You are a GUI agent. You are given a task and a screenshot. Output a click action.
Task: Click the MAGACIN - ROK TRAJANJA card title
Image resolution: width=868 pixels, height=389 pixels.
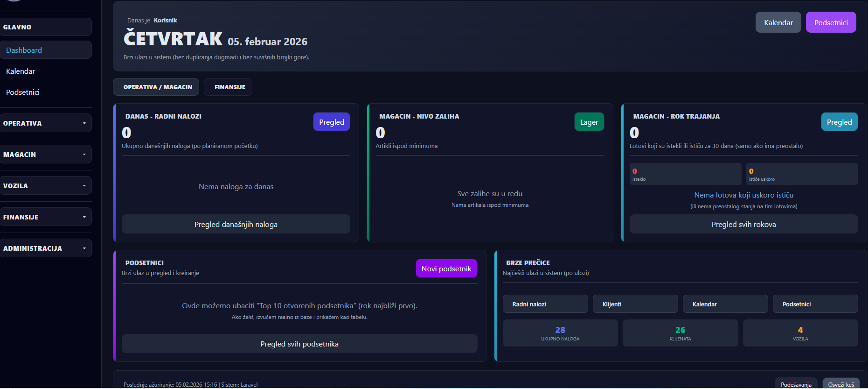point(676,116)
